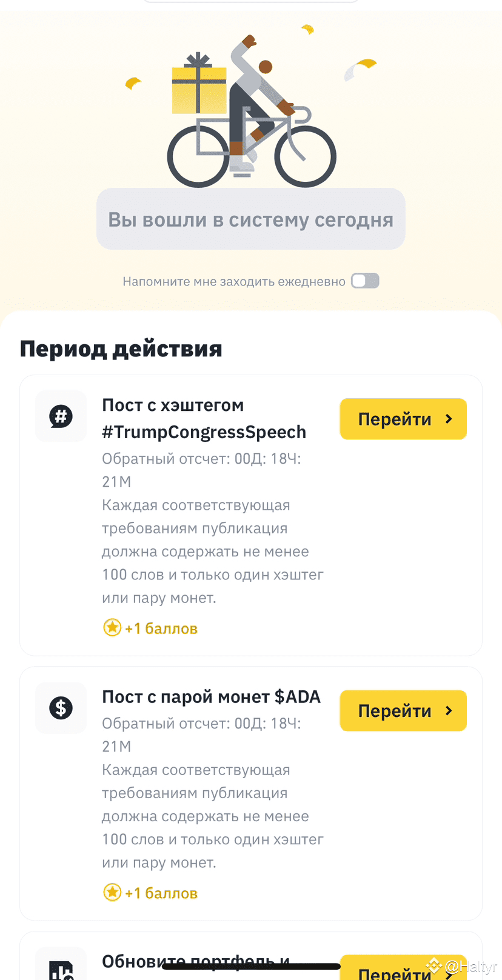Viewport: 502px width, 980px height.
Task: Click the Binance logo watermark
Action: point(433,965)
